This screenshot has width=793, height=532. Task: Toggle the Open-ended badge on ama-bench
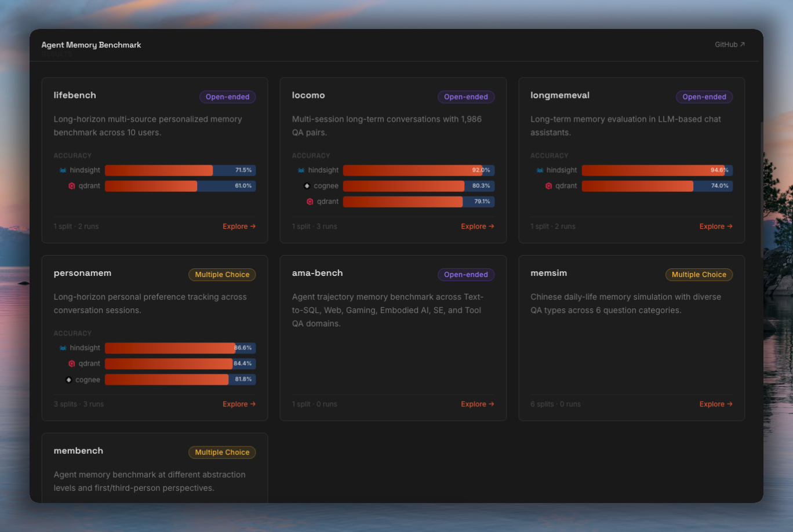click(466, 274)
